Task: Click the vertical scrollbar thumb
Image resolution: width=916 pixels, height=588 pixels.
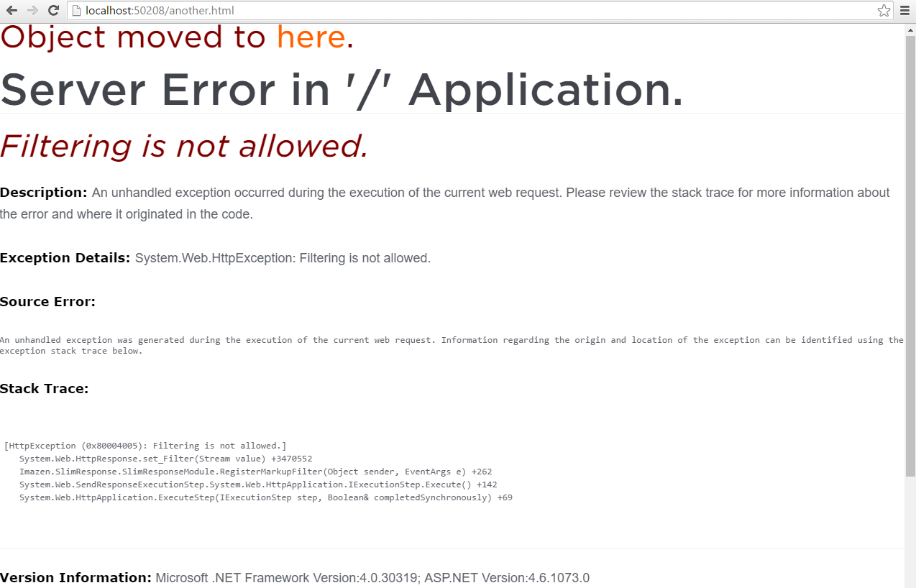Action: [x=910, y=255]
